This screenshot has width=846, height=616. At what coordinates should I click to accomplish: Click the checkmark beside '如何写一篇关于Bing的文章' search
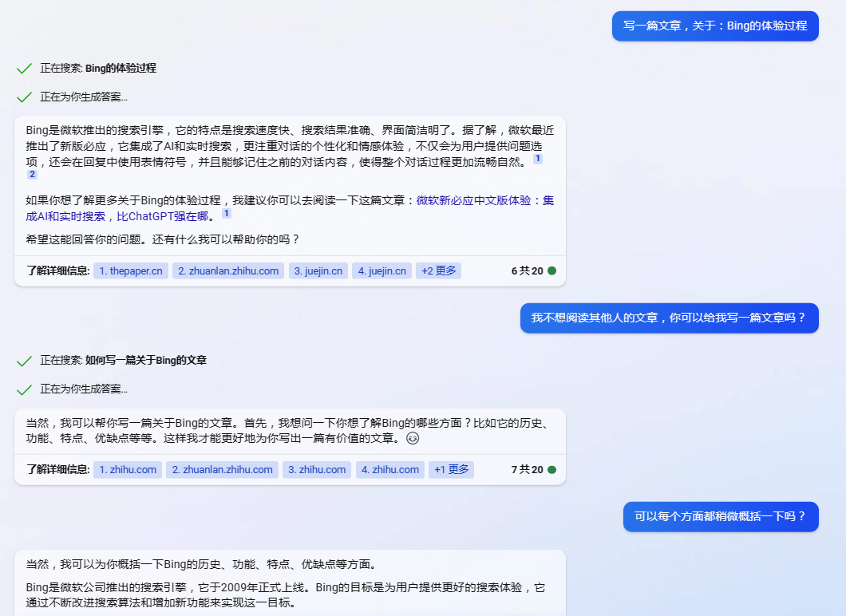tap(24, 361)
